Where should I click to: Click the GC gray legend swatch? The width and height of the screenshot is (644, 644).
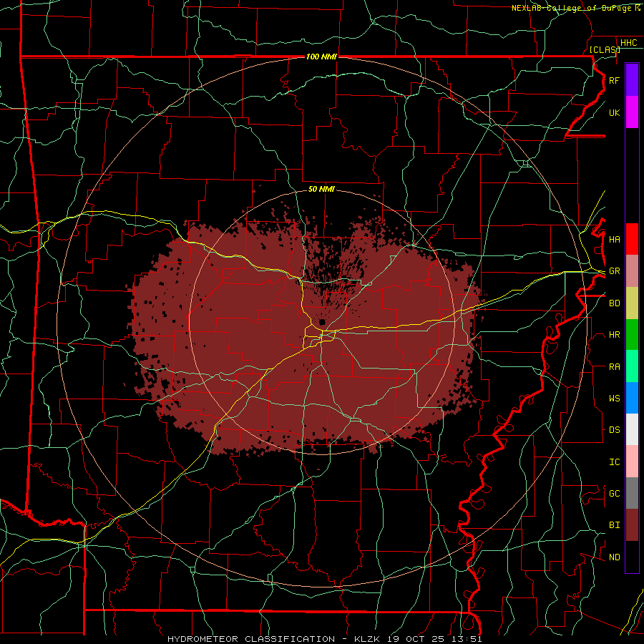click(632, 493)
